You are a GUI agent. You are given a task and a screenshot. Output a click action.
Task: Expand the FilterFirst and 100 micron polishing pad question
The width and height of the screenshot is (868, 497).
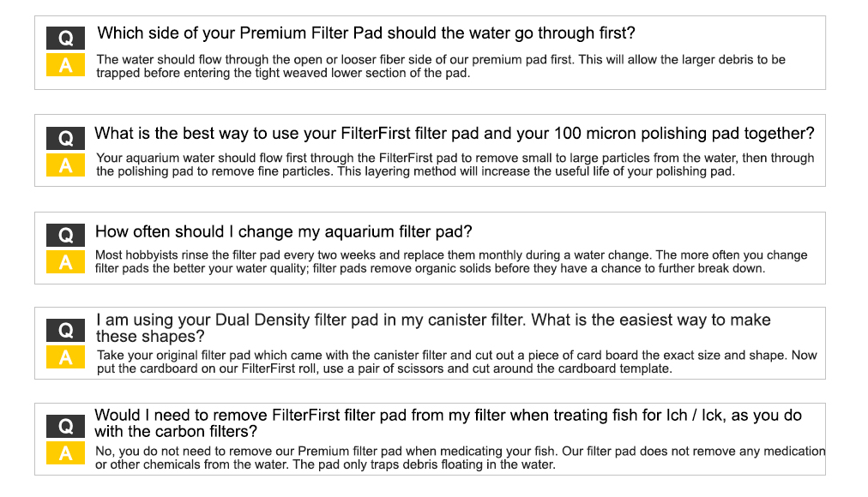click(455, 133)
